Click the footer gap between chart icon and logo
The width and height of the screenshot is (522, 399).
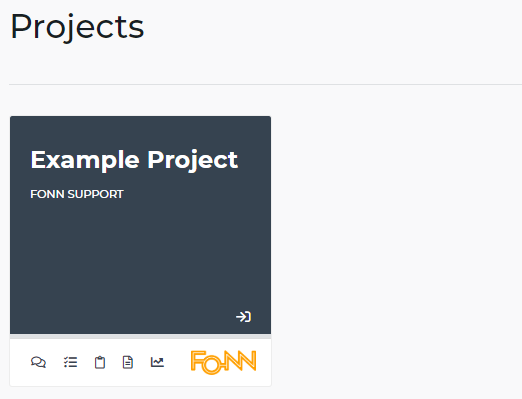coord(177,362)
